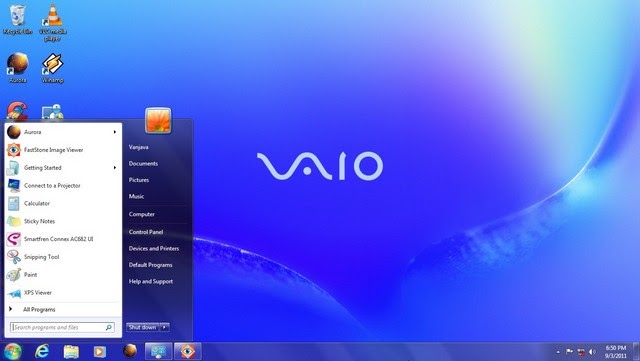Open Snipping Tool from Start menu
This screenshot has height=361, width=640.
pyautogui.click(x=63, y=257)
